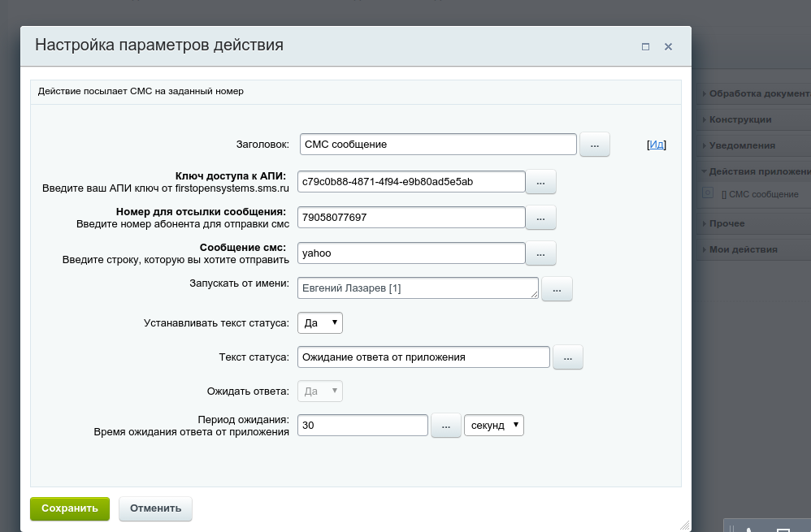Open the Устанавливать текст статуса dropdown
Image resolution: width=811 pixels, height=532 pixels.
point(320,323)
